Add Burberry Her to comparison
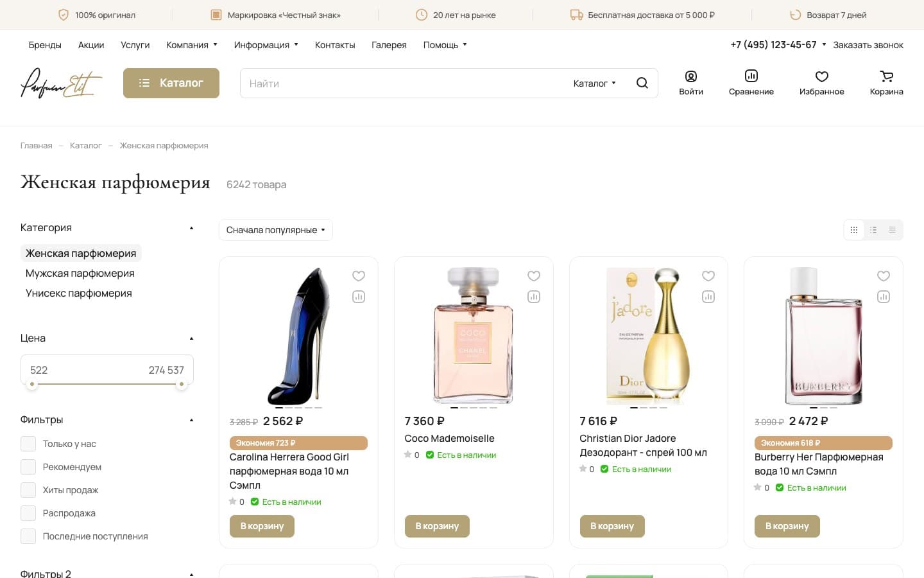The height and width of the screenshot is (578, 924). pos(884,297)
